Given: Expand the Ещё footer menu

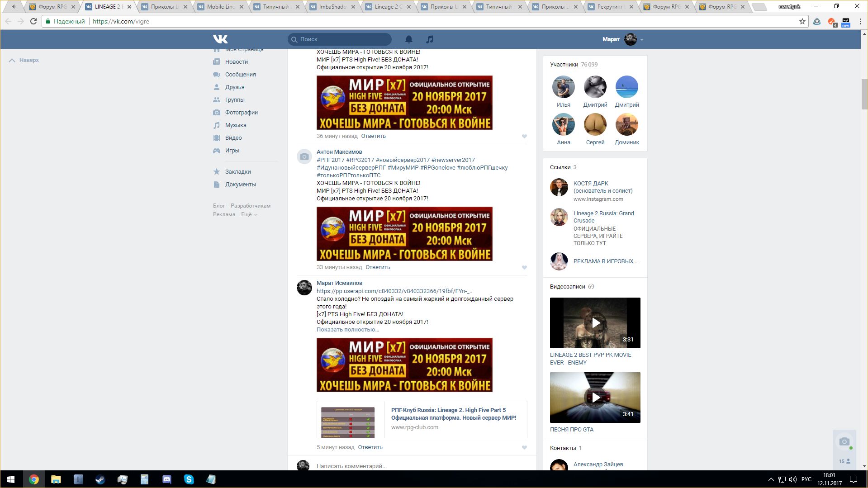Looking at the screenshot, I should (x=249, y=214).
